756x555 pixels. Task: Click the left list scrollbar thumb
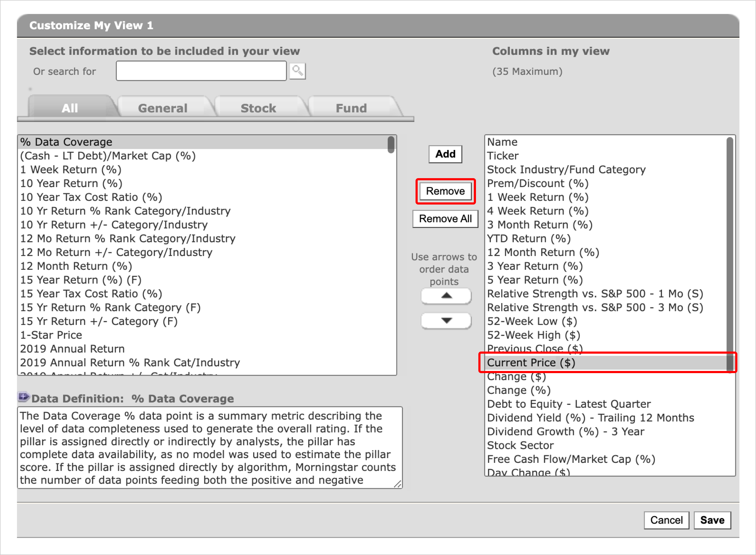(x=391, y=144)
